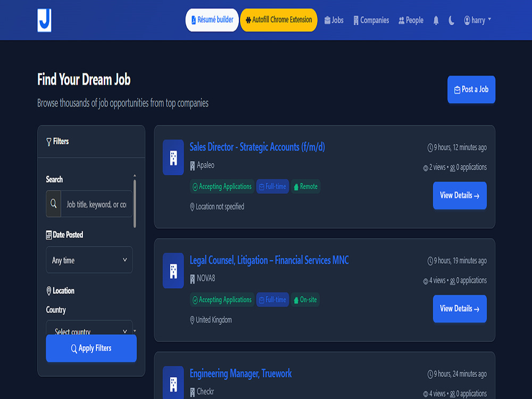532x399 pixels.
Task: Focus the job title keyword search field
Action: pos(97,204)
